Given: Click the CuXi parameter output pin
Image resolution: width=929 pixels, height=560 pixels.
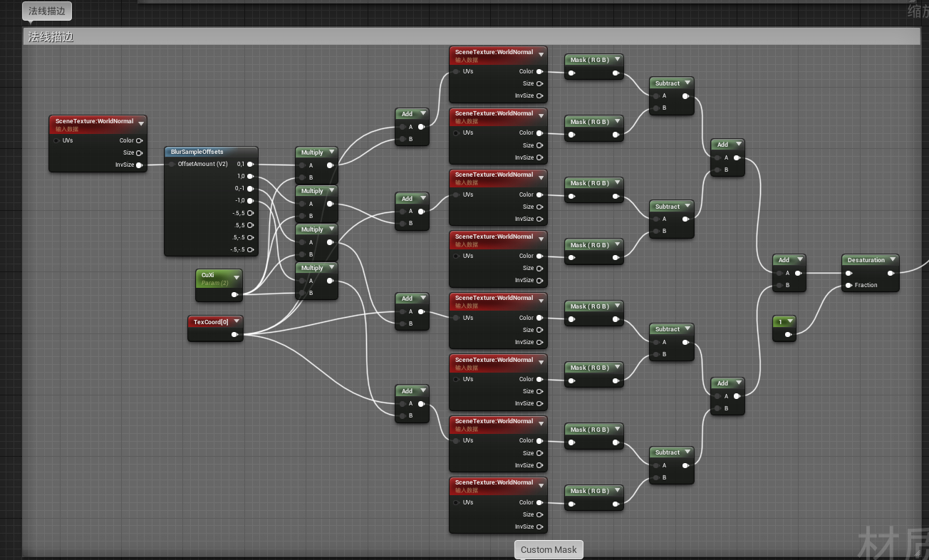Looking at the screenshot, I should pos(234,294).
